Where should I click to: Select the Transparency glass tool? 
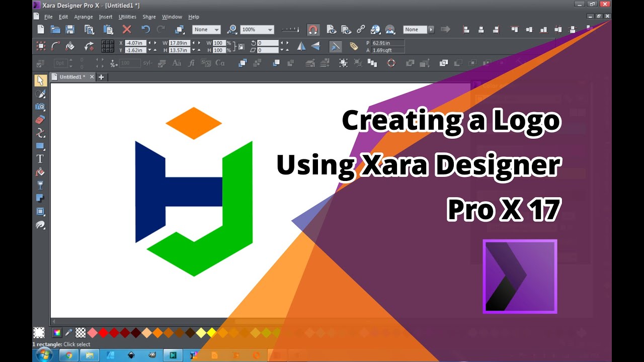(x=40, y=185)
